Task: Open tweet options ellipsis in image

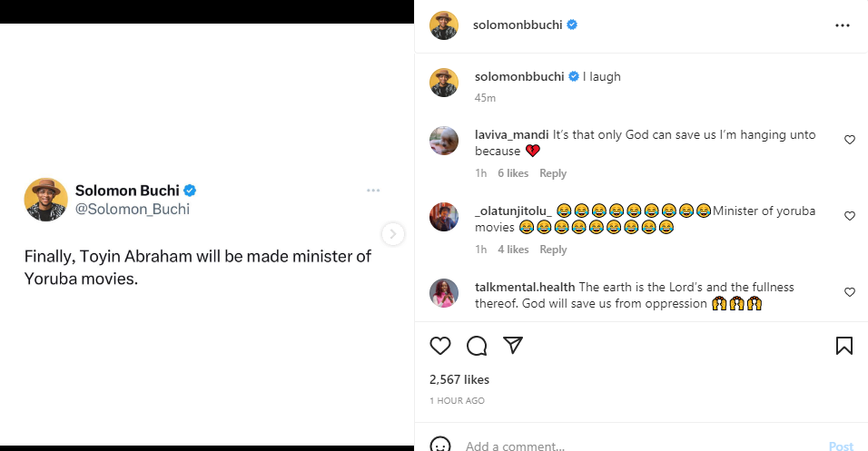Action: tap(373, 191)
